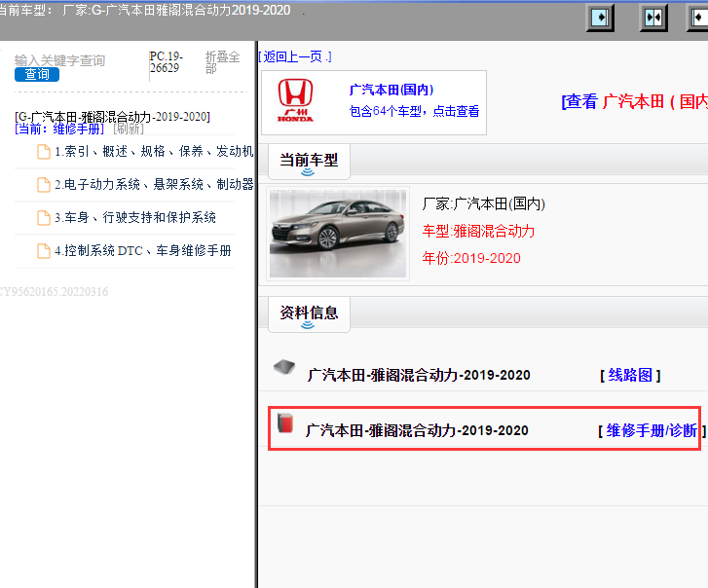Click the split-panels double arrow icon

click(x=653, y=18)
